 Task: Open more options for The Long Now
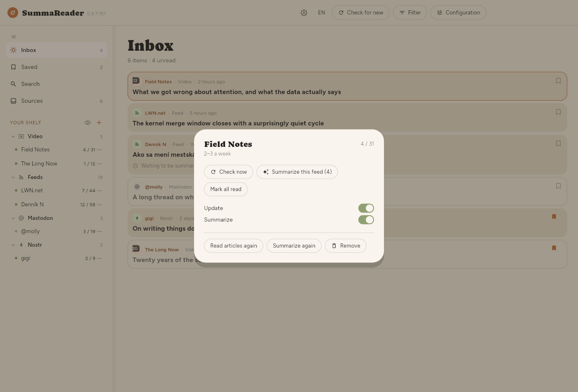tap(99, 164)
